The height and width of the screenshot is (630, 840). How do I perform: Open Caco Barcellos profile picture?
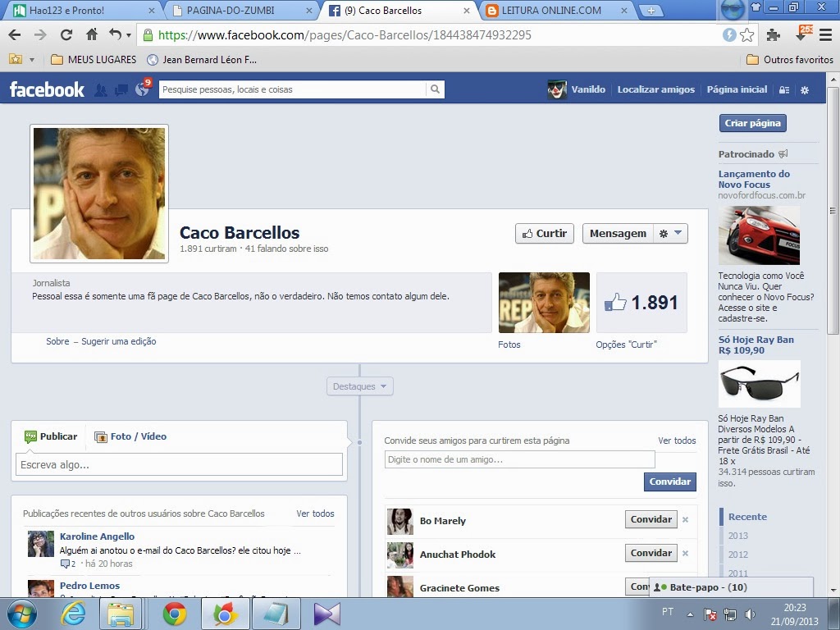pyautogui.click(x=99, y=194)
